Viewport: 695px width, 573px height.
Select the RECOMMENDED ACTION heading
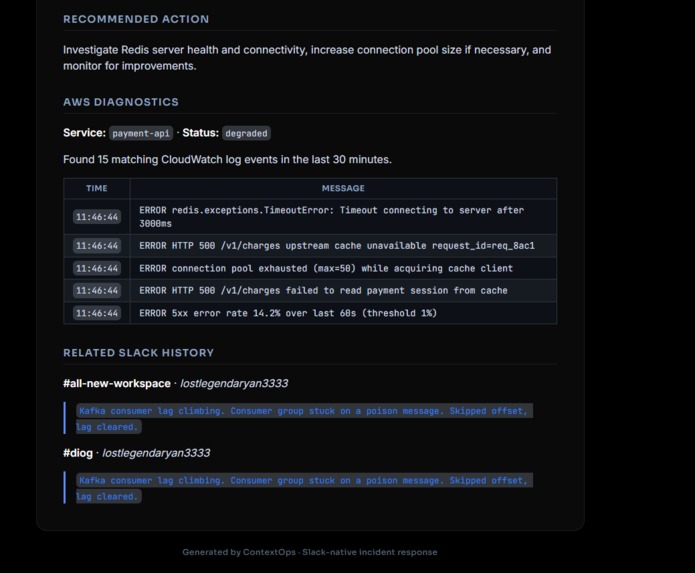coord(136,19)
